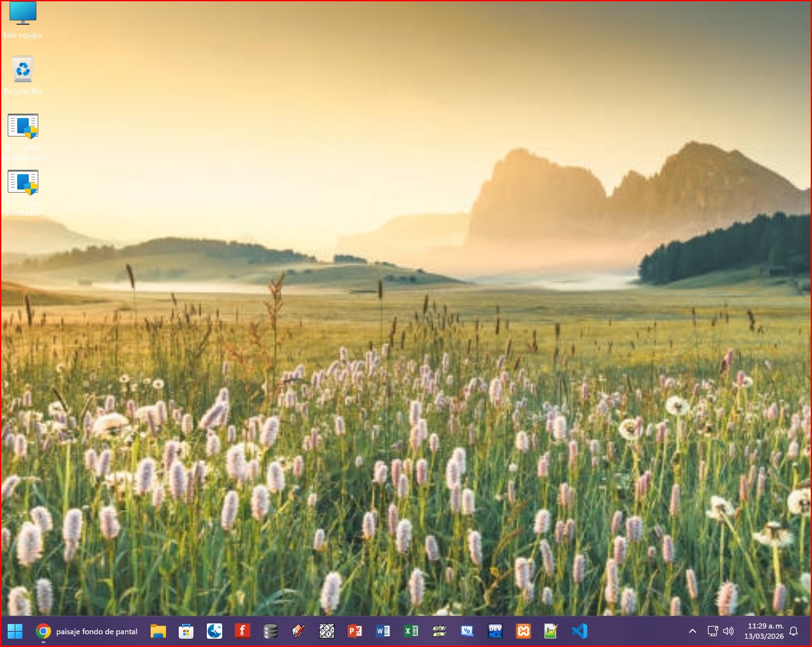Open the notifications bell
Image resolution: width=812 pixels, height=647 pixels.
point(793,632)
